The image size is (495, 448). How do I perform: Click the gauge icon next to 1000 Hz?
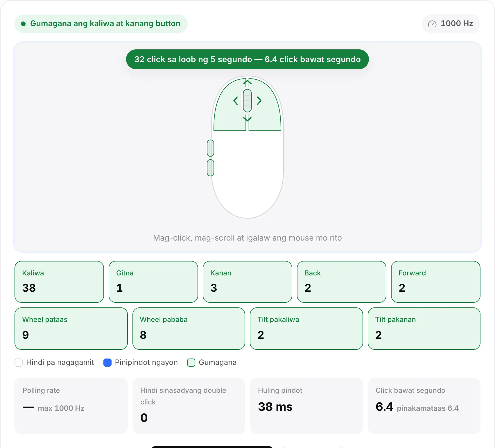click(x=432, y=24)
